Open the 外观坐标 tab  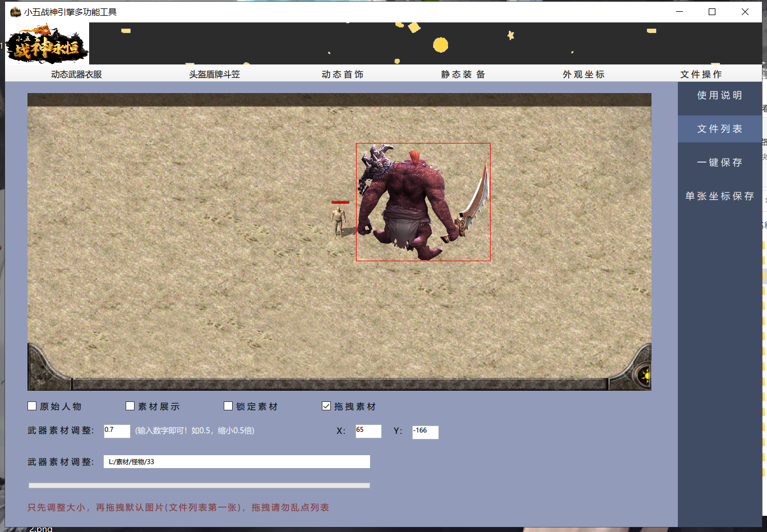pyautogui.click(x=584, y=74)
